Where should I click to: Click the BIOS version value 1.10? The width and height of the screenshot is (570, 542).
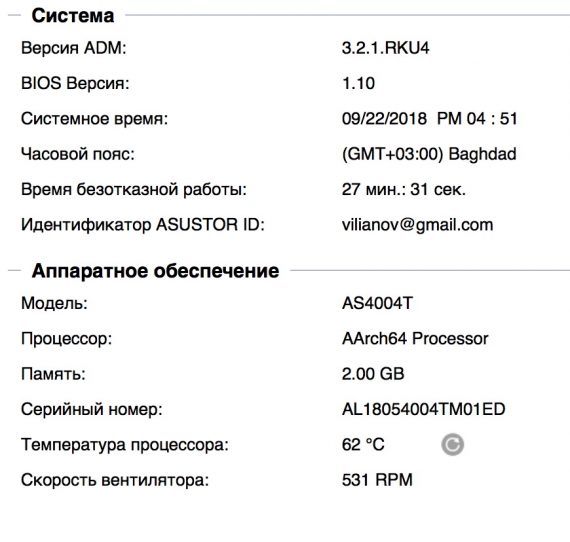click(358, 83)
